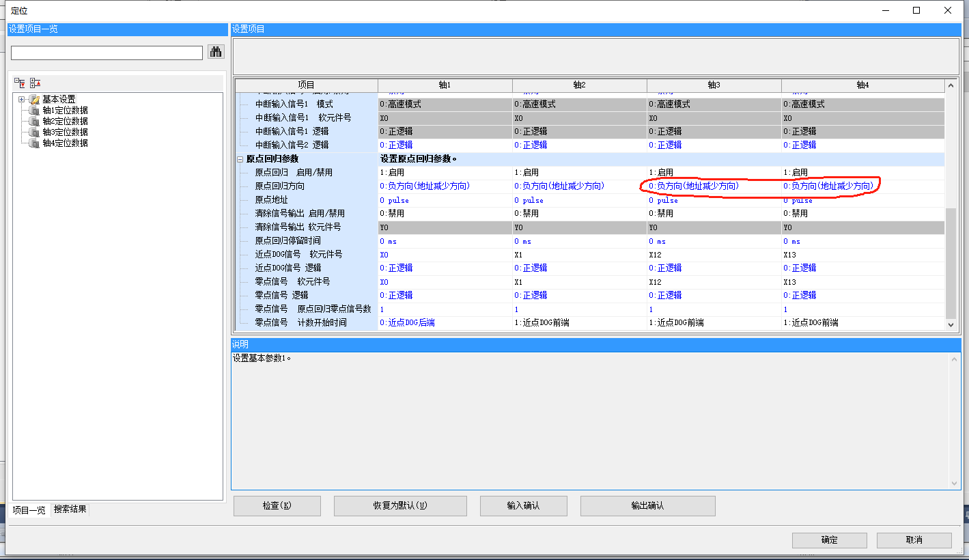
Task: Collapse the 原点回归参数 section
Action: pyautogui.click(x=240, y=159)
